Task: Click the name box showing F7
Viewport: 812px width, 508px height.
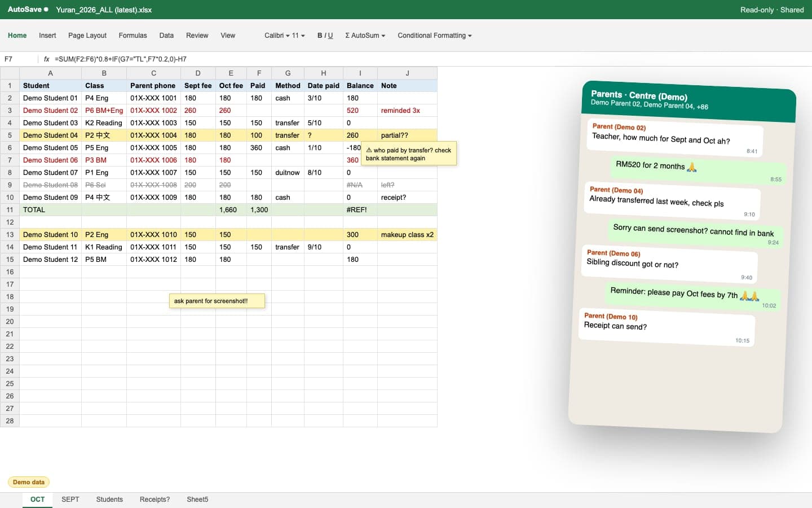Action: tap(19, 59)
